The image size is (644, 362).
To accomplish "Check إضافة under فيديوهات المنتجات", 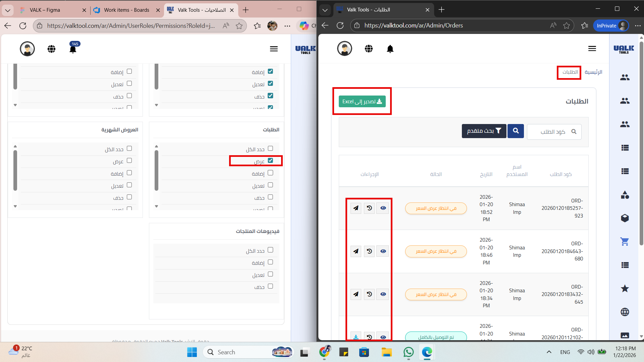I will click(270, 262).
